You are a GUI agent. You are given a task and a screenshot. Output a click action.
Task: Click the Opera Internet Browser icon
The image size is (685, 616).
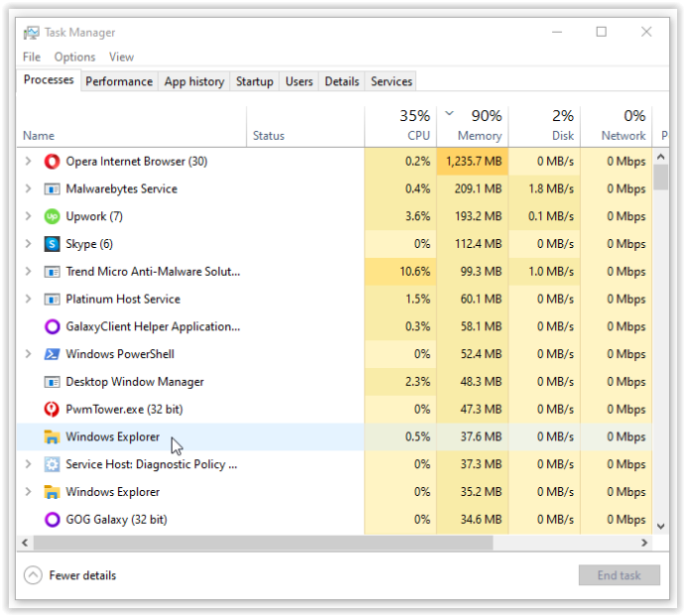[52, 162]
